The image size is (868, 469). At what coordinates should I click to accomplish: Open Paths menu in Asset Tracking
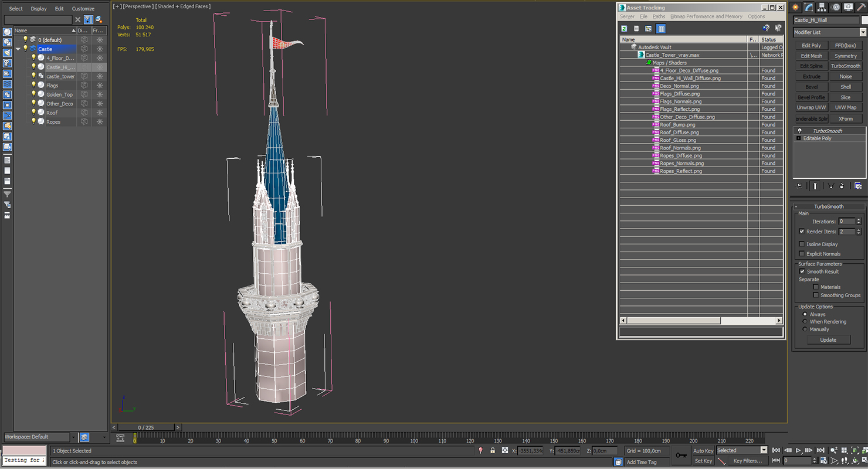pos(659,16)
